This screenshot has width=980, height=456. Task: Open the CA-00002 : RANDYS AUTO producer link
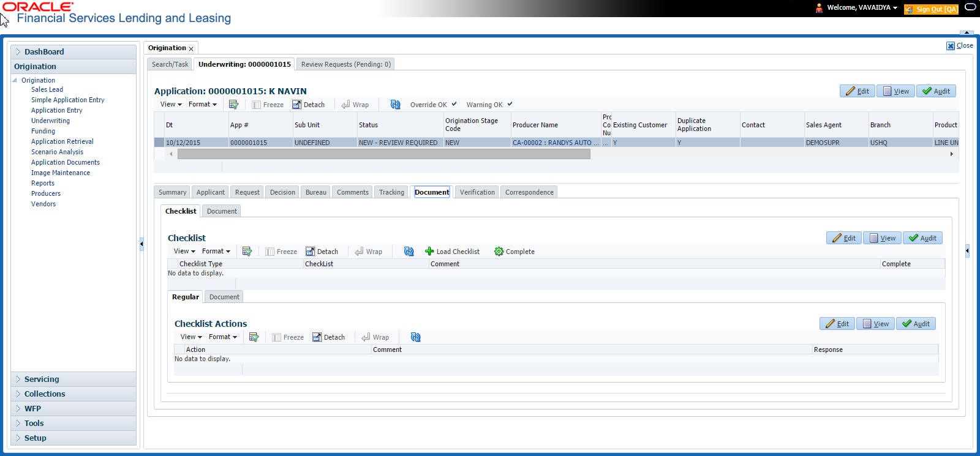pyautogui.click(x=556, y=143)
